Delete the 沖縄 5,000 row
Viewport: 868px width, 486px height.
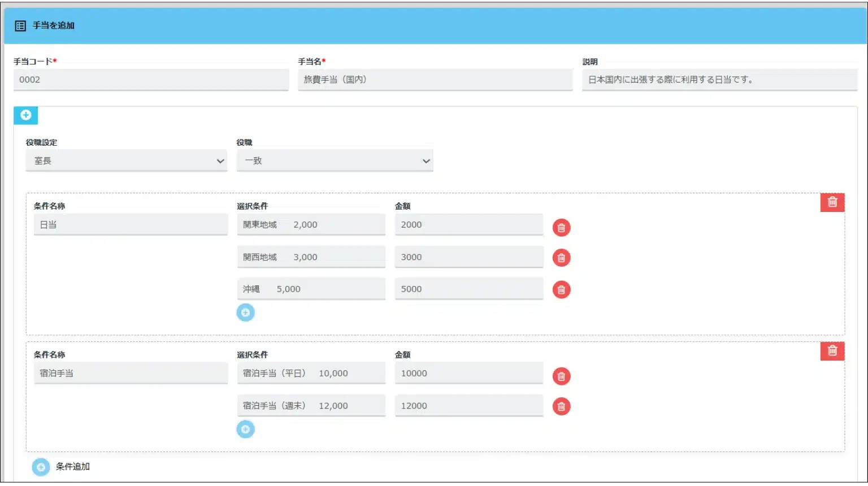point(561,290)
